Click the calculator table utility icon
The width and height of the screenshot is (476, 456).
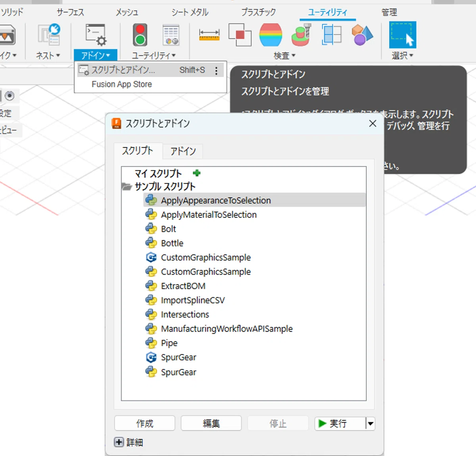[171, 35]
